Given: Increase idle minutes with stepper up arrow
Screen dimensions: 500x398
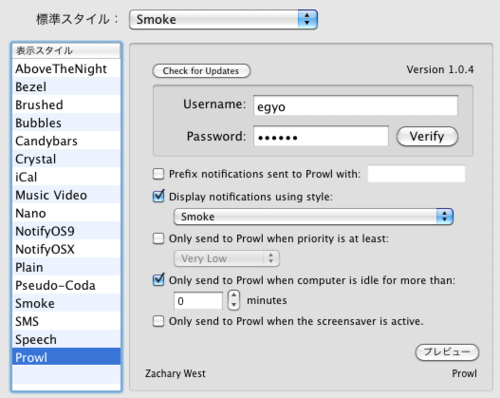Looking at the screenshot, I should (234, 296).
